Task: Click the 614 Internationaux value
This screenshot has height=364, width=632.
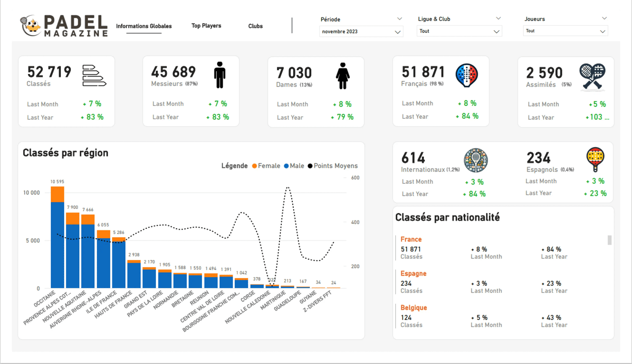Action: point(413,158)
